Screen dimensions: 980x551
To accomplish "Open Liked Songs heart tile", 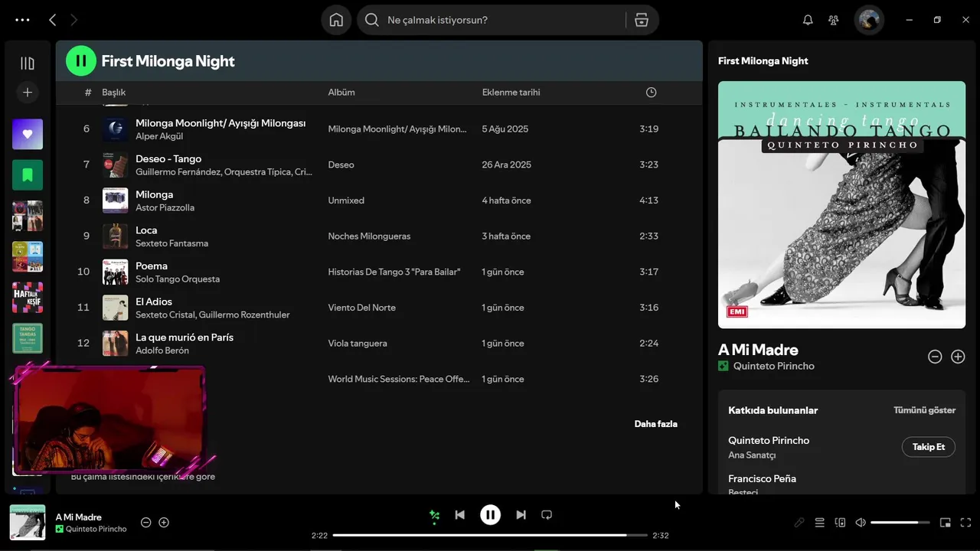I will tap(28, 134).
